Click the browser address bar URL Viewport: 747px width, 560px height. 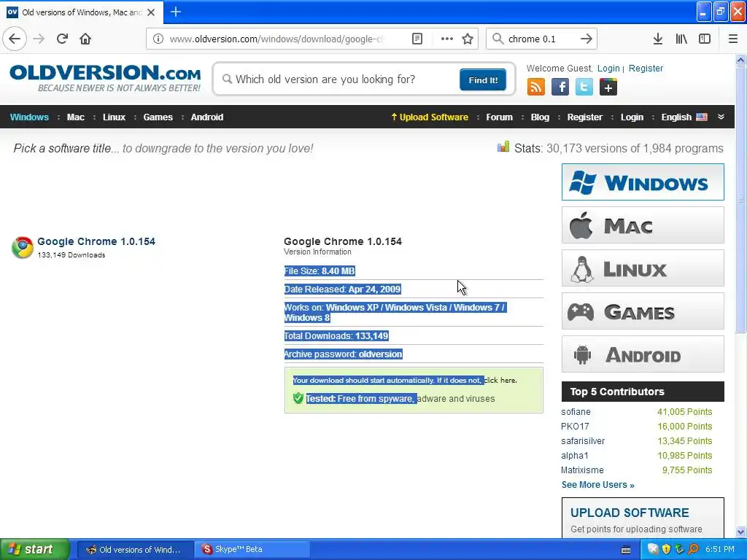(276, 39)
